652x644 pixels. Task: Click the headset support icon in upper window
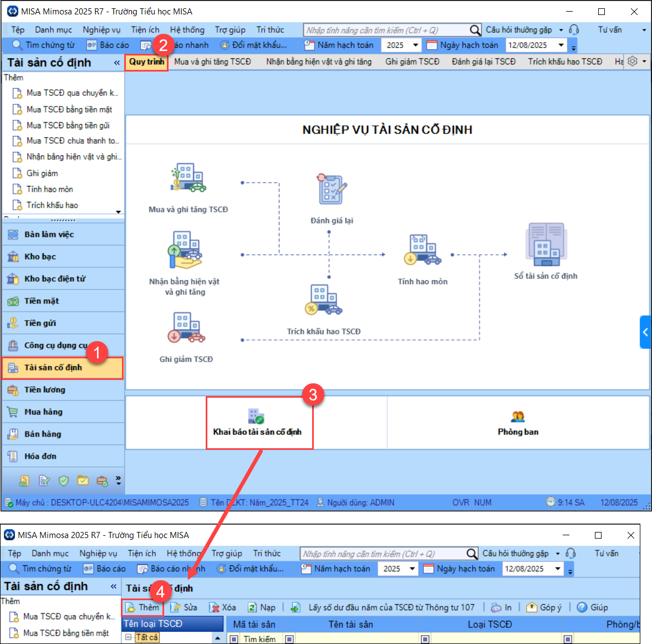[574, 30]
